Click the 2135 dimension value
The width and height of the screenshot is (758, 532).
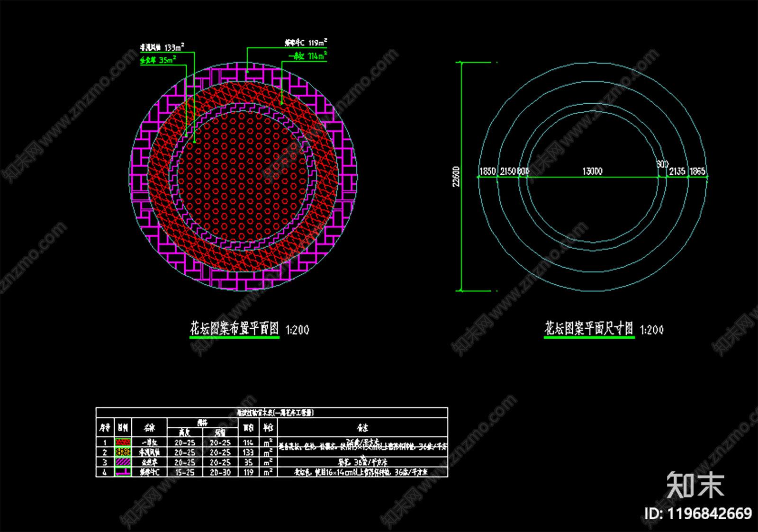click(677, 171)
